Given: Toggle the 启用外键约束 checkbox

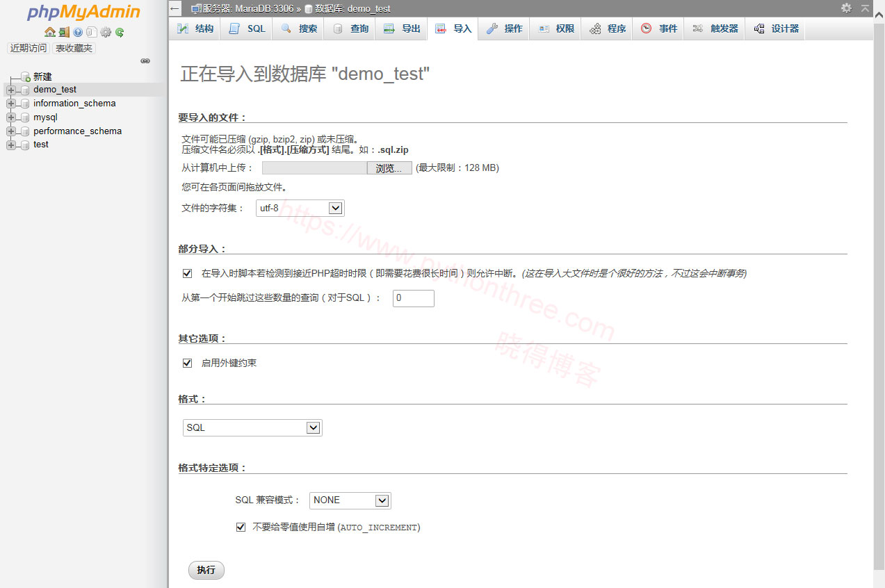Looking at the screenshot, I should pyautogui.click(x=187, y=363).
